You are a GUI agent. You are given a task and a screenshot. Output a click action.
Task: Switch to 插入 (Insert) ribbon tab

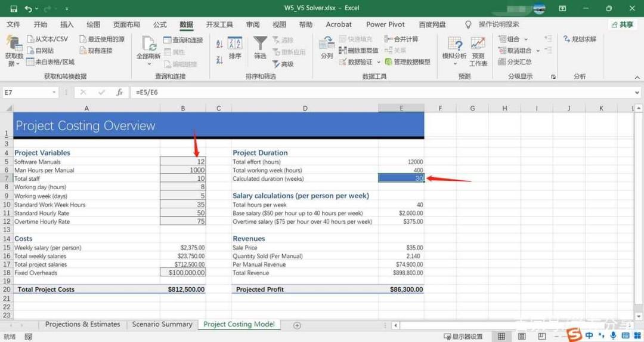click(67, 24)
